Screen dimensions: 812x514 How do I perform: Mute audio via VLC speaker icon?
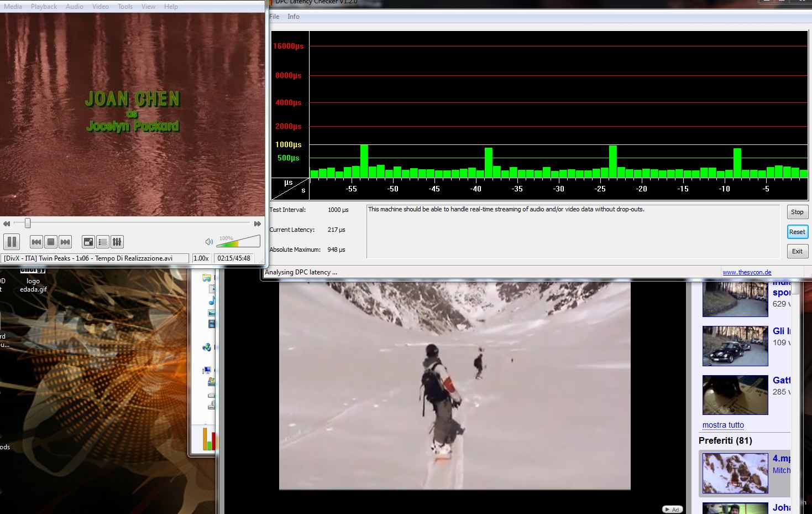209,242
